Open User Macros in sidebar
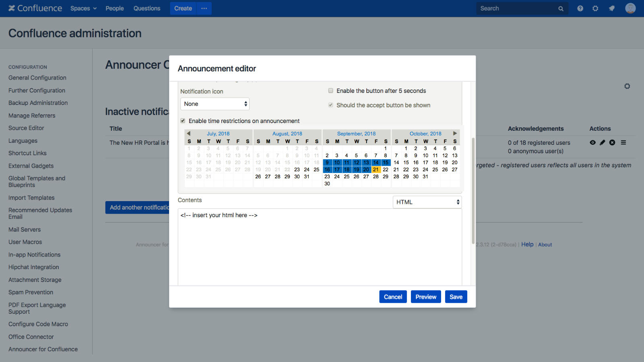The width and height of the screenshot is (644, 362). pyautogui.click(x=25, y=242)
